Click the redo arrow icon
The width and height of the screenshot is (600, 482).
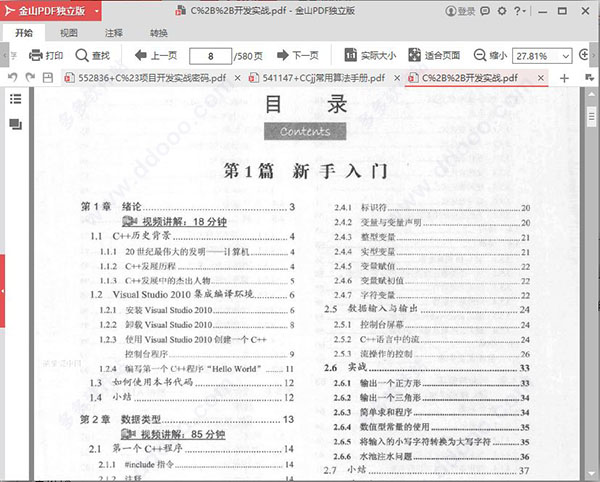(x=30, y=78)
